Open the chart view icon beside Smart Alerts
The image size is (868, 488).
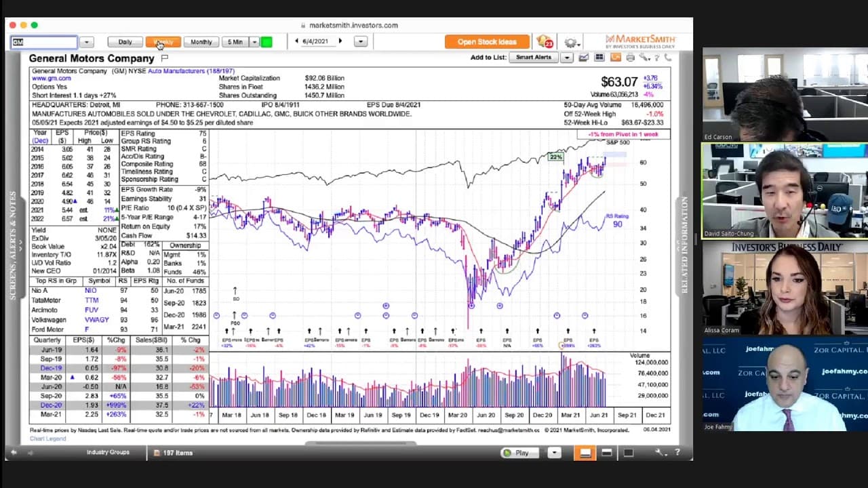(583, 58)
